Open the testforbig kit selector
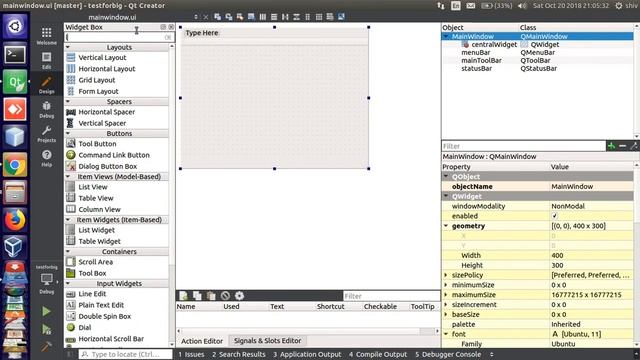The image size is (640, 360). click(x=47, y=280)
